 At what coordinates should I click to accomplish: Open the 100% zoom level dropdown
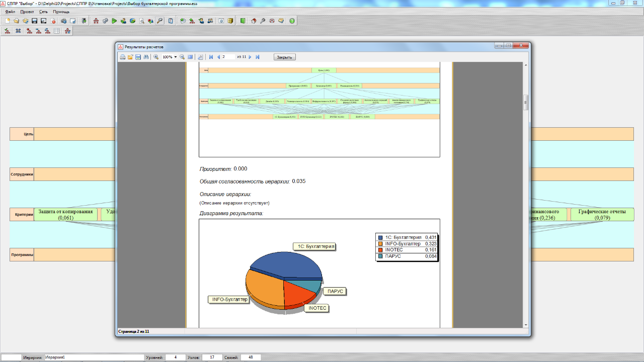click(175, 57)
